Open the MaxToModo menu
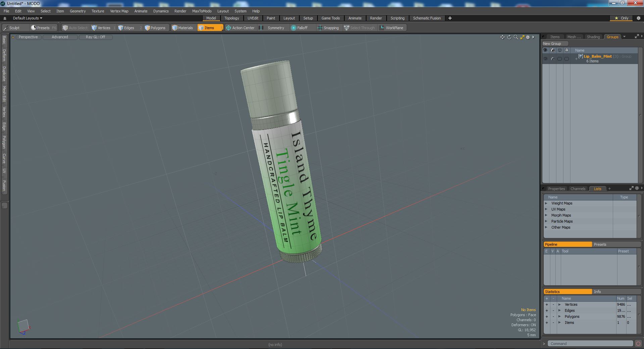 click(202, 11)
